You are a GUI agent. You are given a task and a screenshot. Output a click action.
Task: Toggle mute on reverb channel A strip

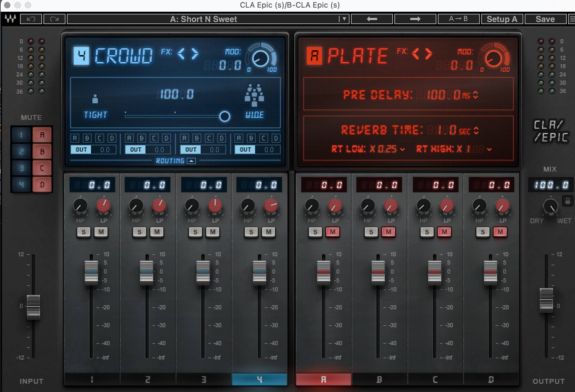[333, 232]
